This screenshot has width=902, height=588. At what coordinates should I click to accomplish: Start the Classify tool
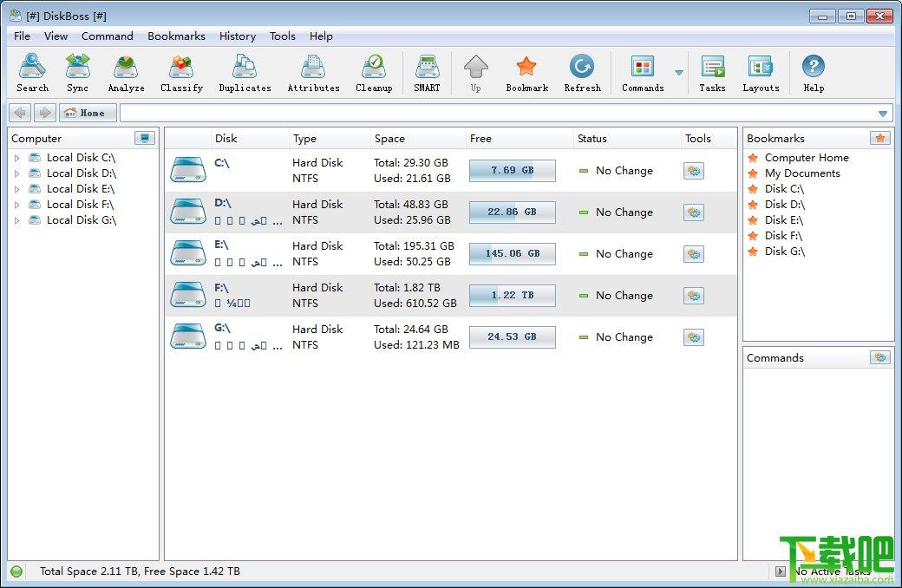(182, 73)
